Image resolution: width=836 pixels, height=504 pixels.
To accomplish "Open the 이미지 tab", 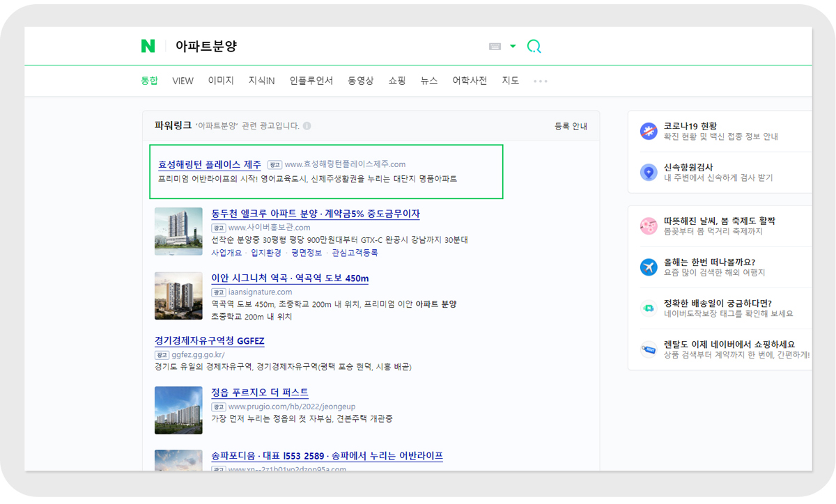I will tap(221, 81).
